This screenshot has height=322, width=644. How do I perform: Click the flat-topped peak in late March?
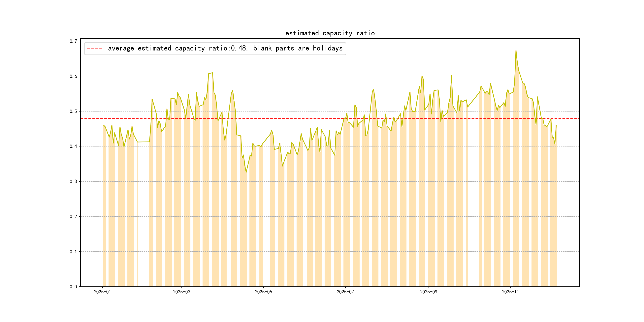point(210,73)
